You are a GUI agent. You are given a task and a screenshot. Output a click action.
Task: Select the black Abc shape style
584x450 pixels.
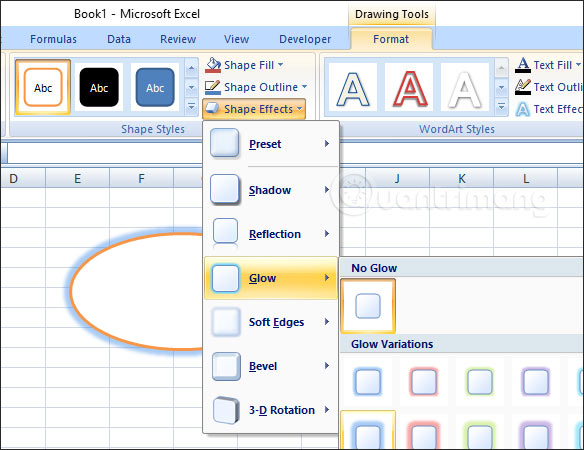tap(99, 88)
